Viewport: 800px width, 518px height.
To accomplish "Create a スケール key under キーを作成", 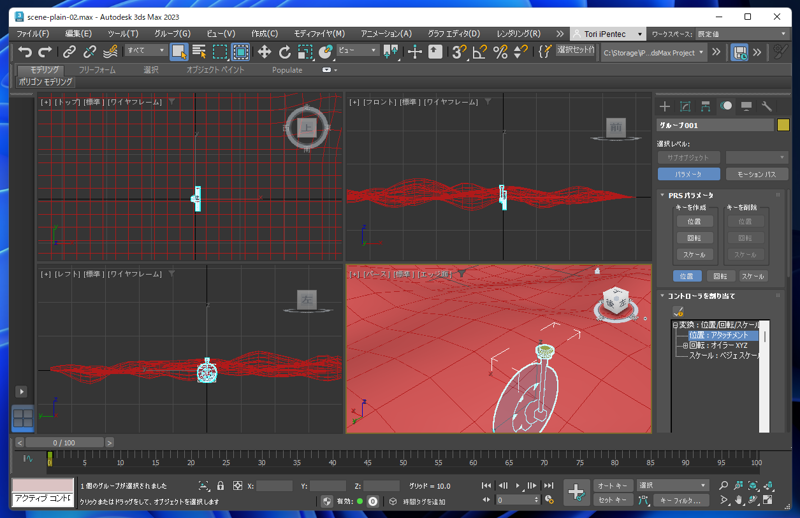I will click(x=694, y=254).
